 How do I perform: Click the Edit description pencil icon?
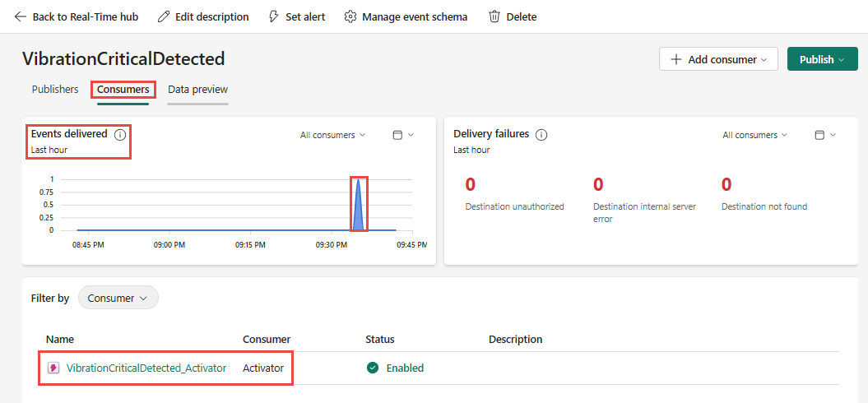(x=165, y=16)
